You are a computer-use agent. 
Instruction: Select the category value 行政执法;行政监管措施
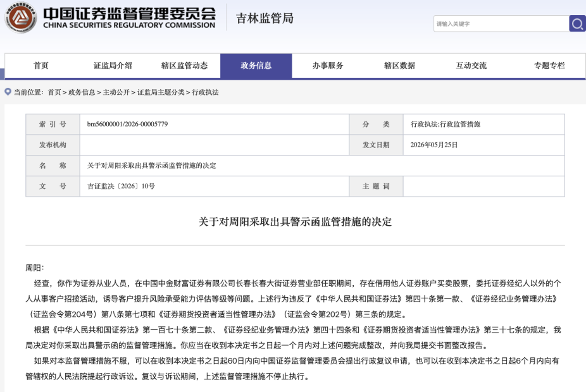[445, 124]
